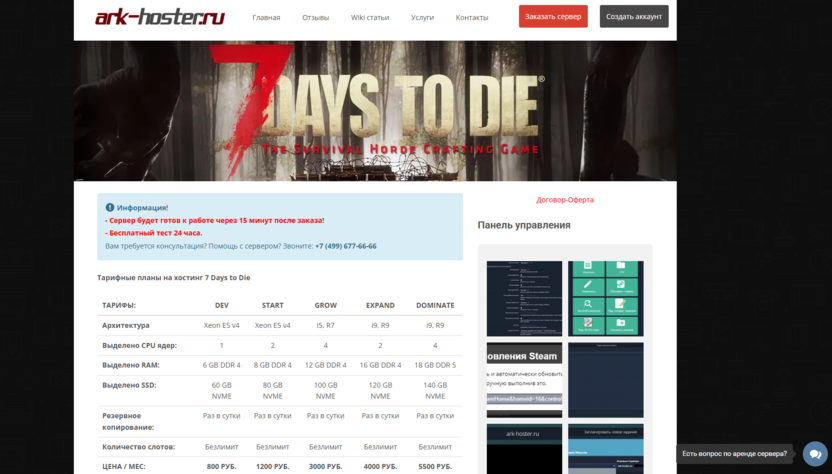832x474 pixels.
Task: Open the chat bubble icon
Action: coord(816,454)
